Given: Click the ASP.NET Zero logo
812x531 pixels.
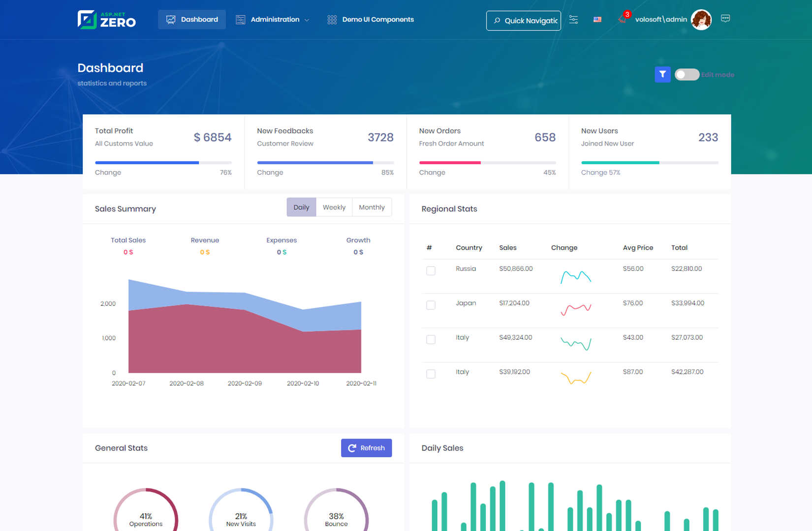Looking at the screenshot, I should point(106,20).
